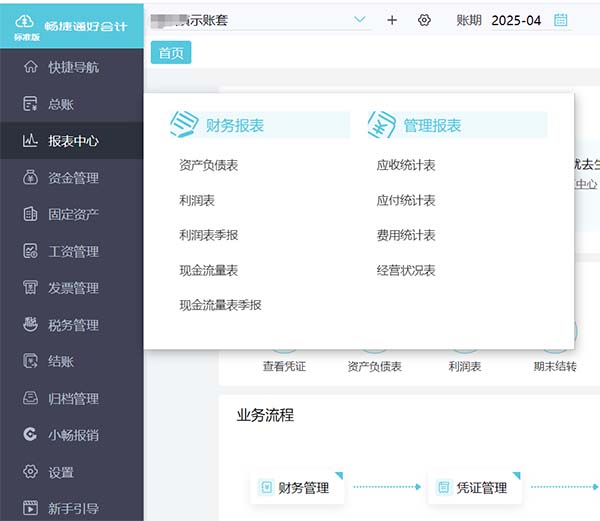Click the 财务管理 flow step icon

266,487
